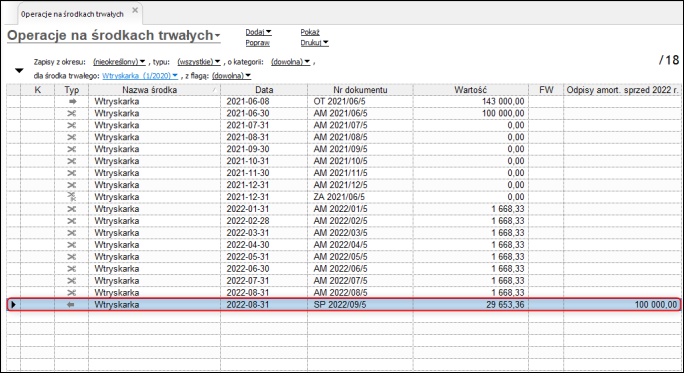
Task: Open the fixed asset Wtryskarka (1/2020) dropdown
Action: [140, 76]
